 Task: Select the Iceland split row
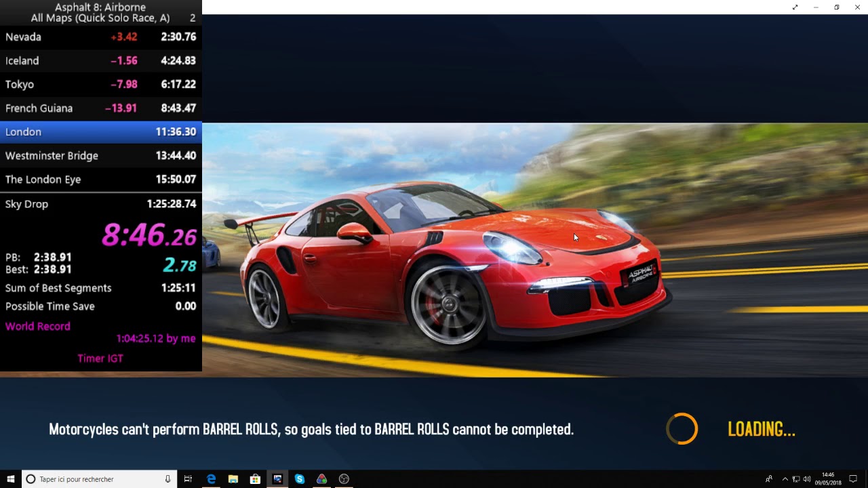click(101, 61)
